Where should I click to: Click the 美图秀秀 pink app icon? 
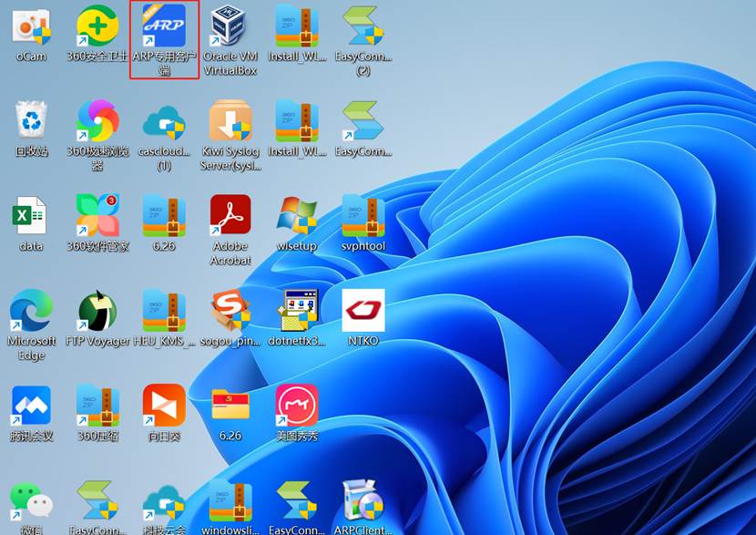click(297, 406)
